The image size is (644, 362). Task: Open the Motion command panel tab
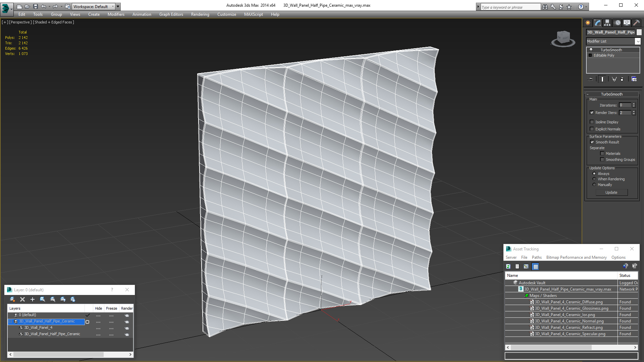618,23
